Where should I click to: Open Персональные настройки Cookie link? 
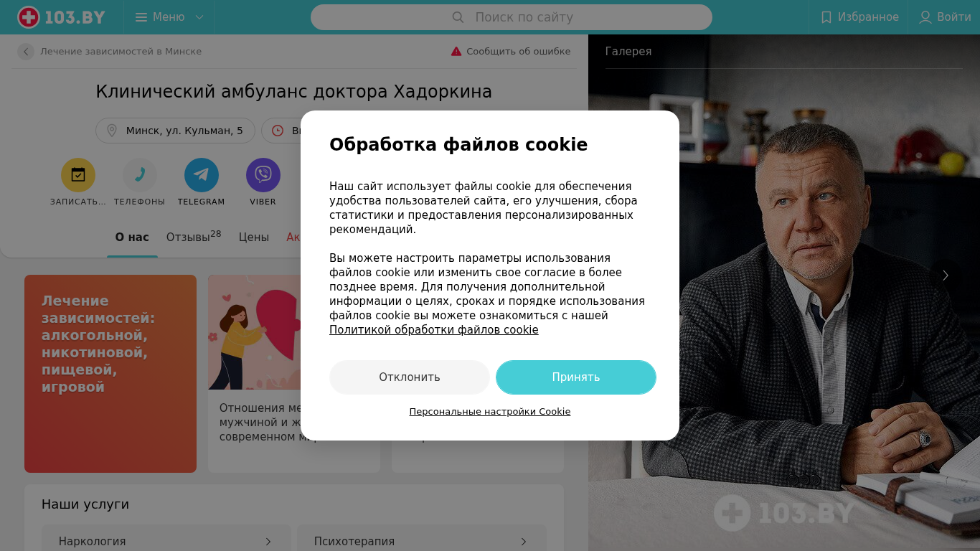(490, 412)
